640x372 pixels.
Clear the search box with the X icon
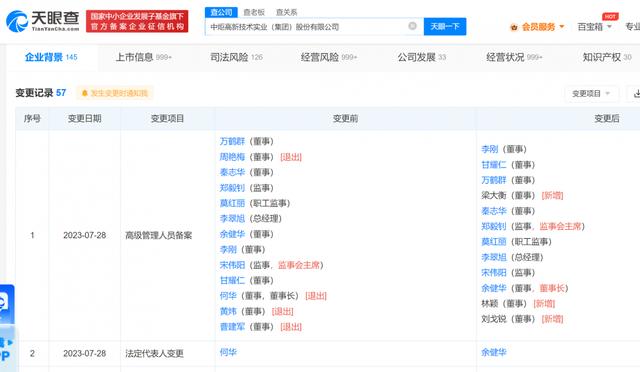coord(412,26)
